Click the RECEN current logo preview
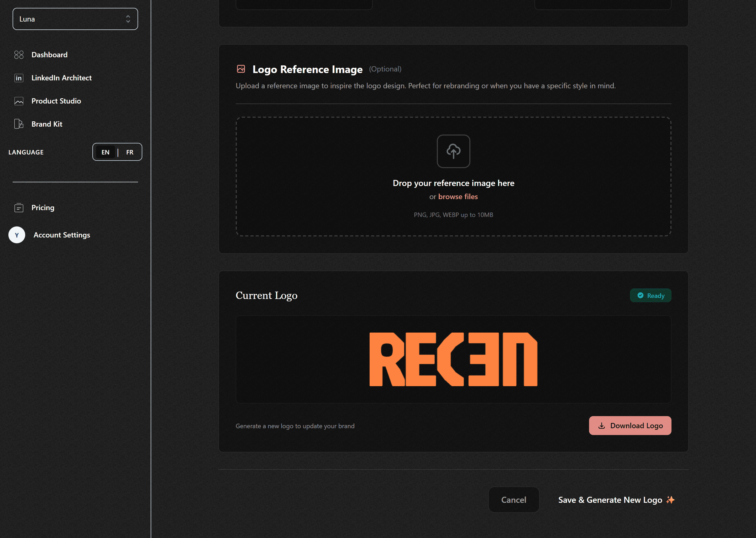The width and height of the screenshot is (756, 538). [453, 359]
